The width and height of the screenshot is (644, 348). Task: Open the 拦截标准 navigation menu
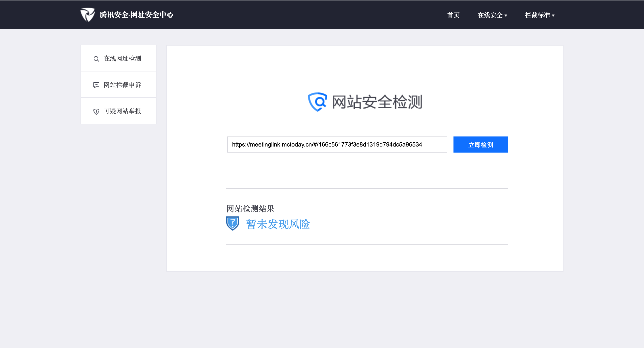tap(538, 15)
